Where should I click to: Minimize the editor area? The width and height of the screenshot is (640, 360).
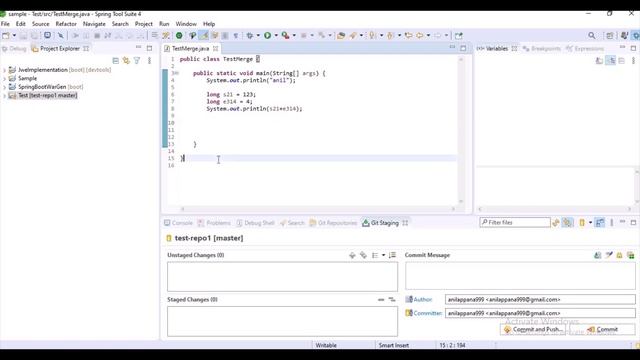452,47
